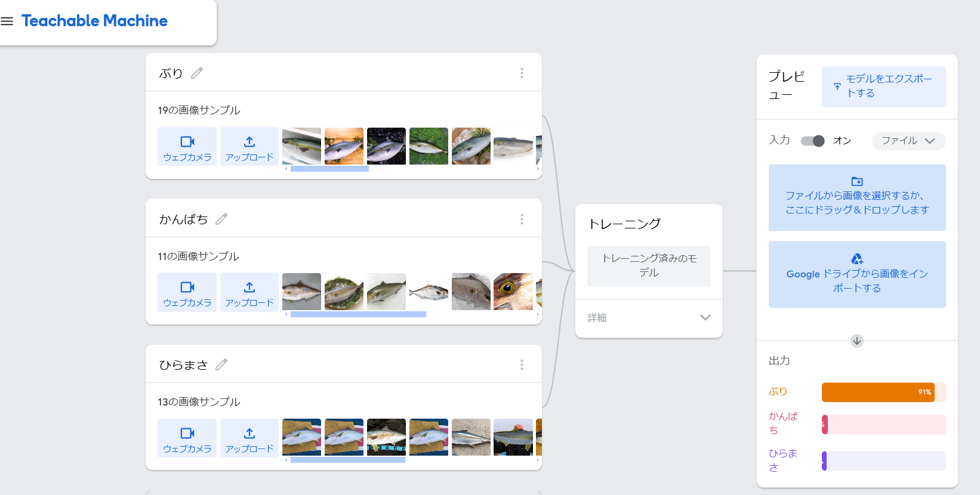980x495 pixels.
Task: Click the ひらまさ output label
Action: click(x=783, y=460)
